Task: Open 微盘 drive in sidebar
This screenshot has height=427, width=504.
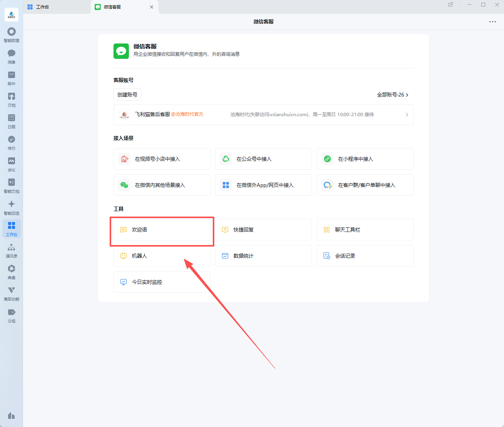Action: 12,272
